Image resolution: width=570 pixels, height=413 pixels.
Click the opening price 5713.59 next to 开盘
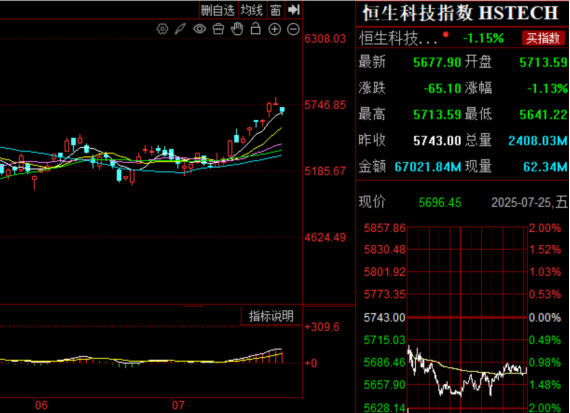point(543,63)
